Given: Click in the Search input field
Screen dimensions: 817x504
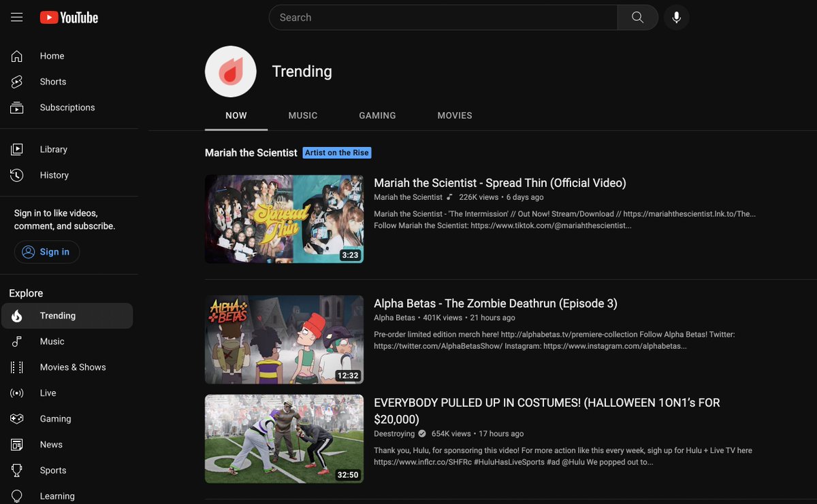Looking at the screenshot, I should click(443, 18).
